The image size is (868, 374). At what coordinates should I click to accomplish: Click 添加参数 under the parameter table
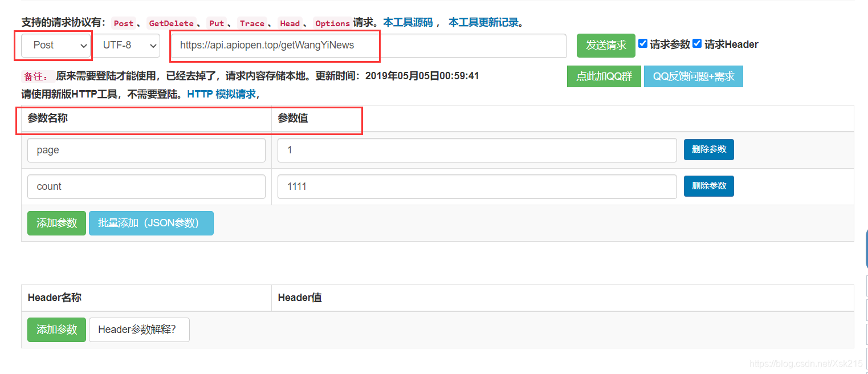click(x=56, y=223)
